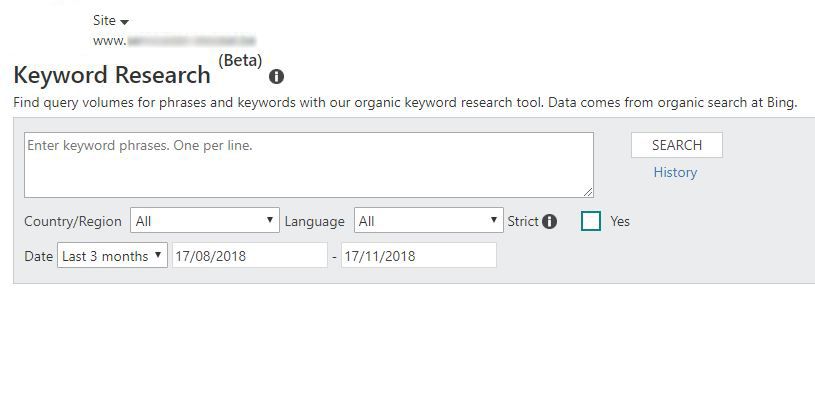Click the Date label text
815x410 pixels.
point(38,256)
